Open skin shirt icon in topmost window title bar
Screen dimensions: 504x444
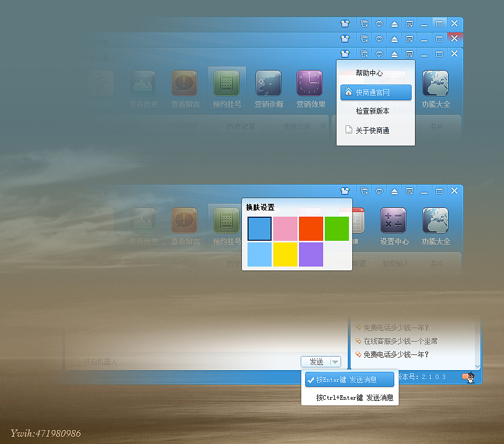pos(345,24)
